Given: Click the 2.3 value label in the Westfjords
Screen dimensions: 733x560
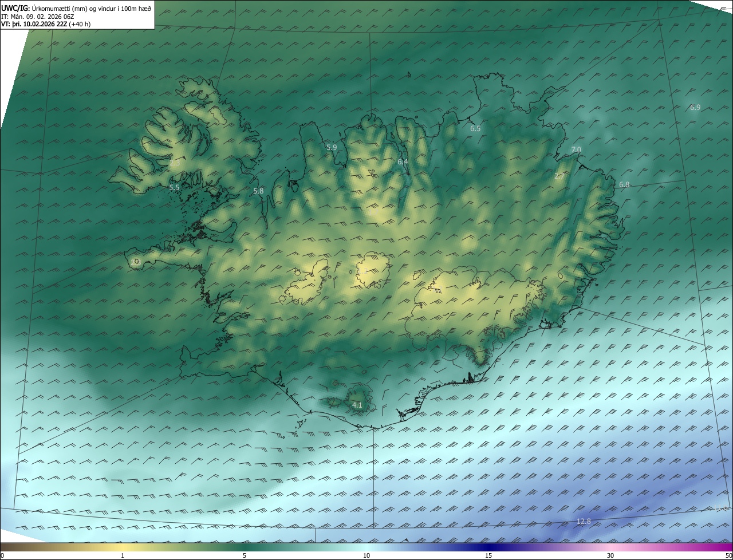Looking at the screenshot, I should tap(175, 163).
